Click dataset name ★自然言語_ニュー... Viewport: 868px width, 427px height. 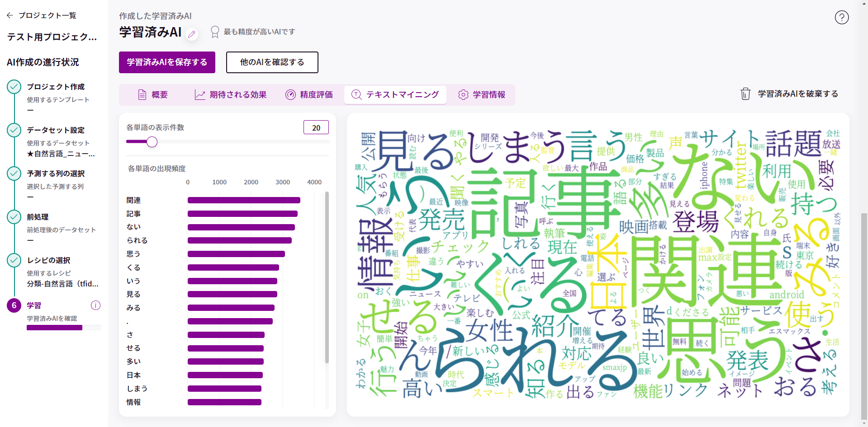61,154
